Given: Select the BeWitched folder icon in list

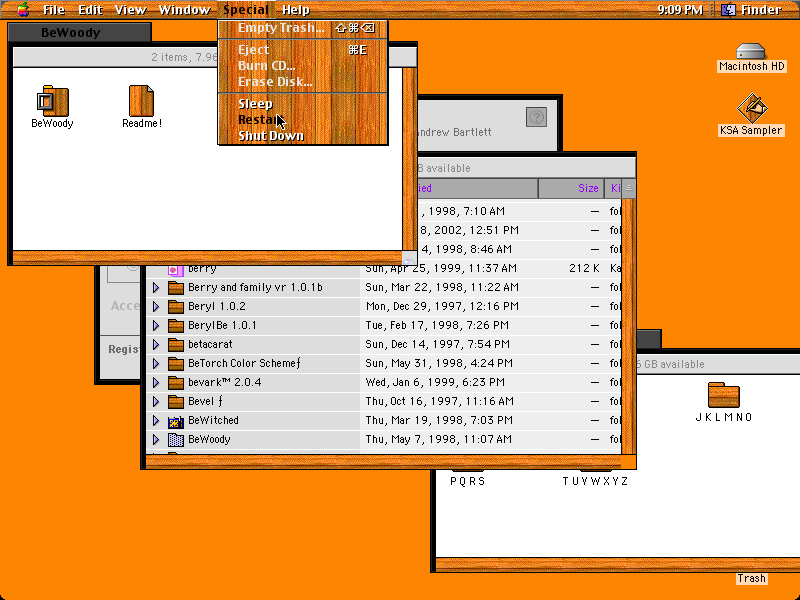Looking at the screenshot, I should click(x=176, y=421).
